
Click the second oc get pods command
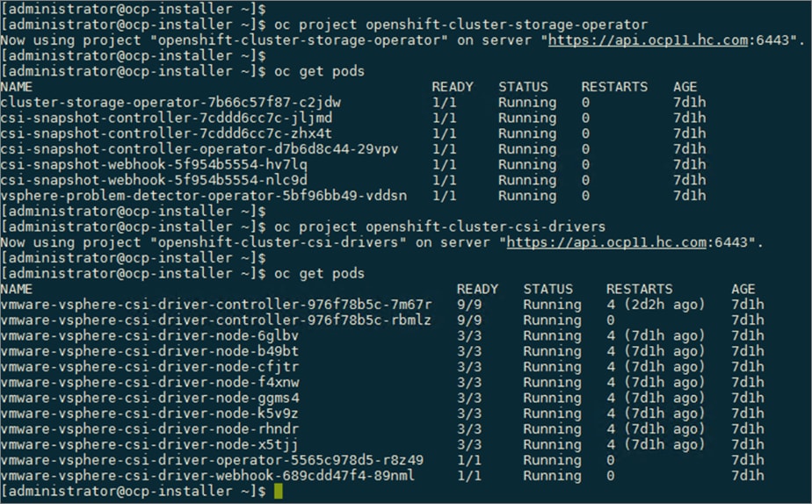coord(320,273)
